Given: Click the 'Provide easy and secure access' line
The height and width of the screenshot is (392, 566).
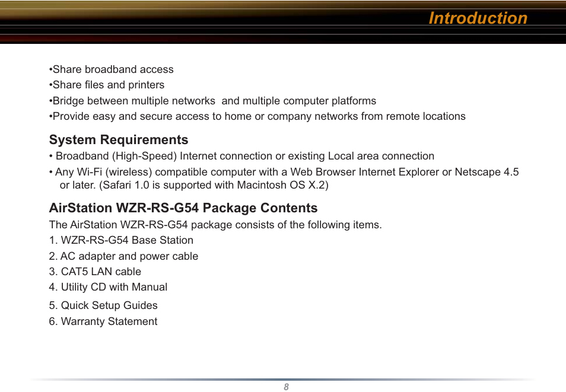Looking at the screenshot, I should pyautogui.click(x=257, y=116).
